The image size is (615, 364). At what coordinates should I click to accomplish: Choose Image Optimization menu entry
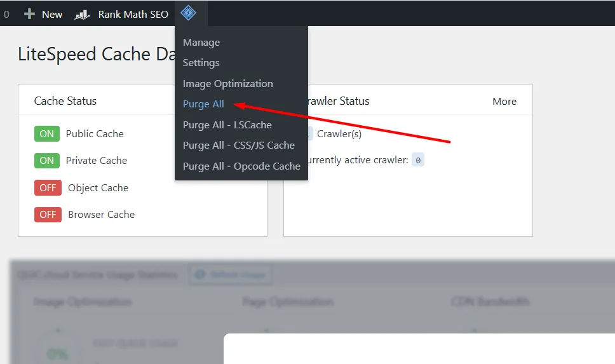(x=228, y=84)
